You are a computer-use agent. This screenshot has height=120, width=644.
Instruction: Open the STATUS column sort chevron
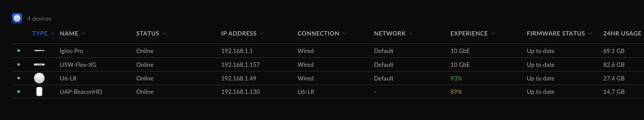(x=165, y=34)
